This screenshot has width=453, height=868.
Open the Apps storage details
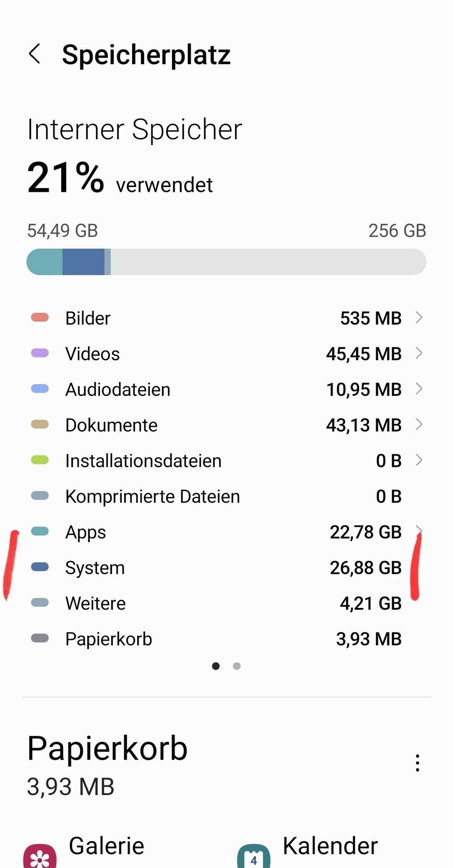pos(226,532)
